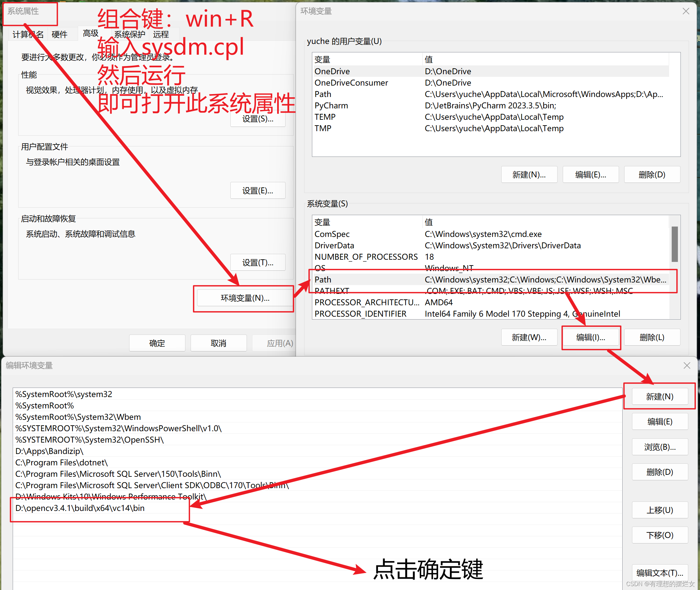Click 编辑(E) under user variables
Screen dimensions: 700x590
pyautogui.click(x=590, y=174)
